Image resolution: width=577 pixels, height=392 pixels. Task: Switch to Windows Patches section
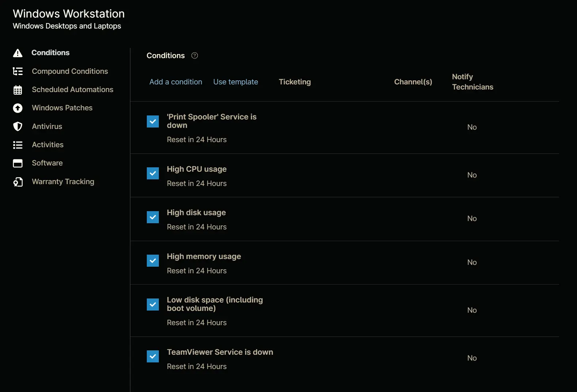[x=62, y=108]
